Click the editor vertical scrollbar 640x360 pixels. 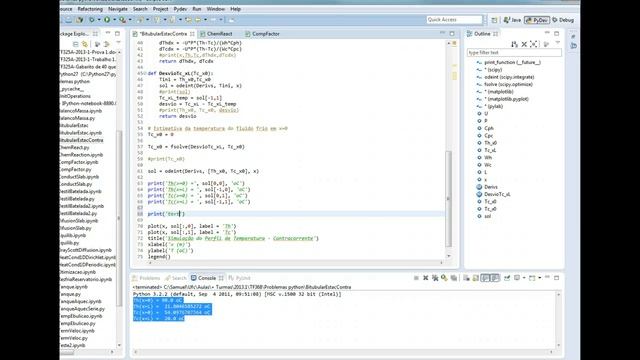[x=449, y=199]
